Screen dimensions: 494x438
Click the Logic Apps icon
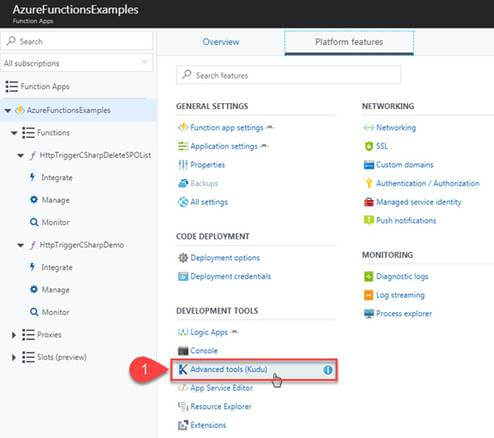[183, 332]
